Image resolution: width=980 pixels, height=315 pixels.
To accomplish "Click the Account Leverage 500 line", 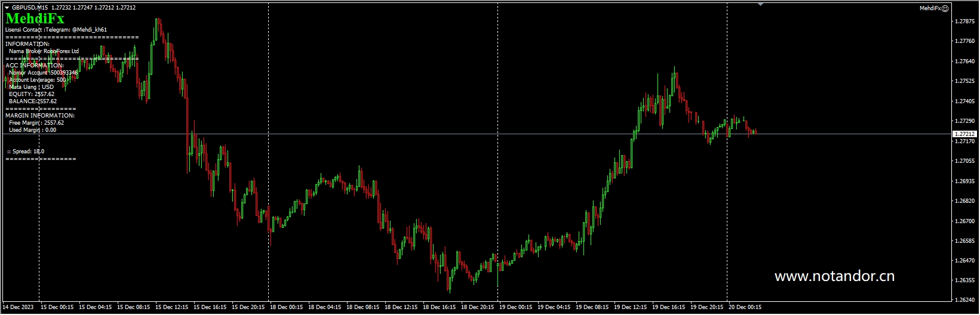I will [38, 80].
